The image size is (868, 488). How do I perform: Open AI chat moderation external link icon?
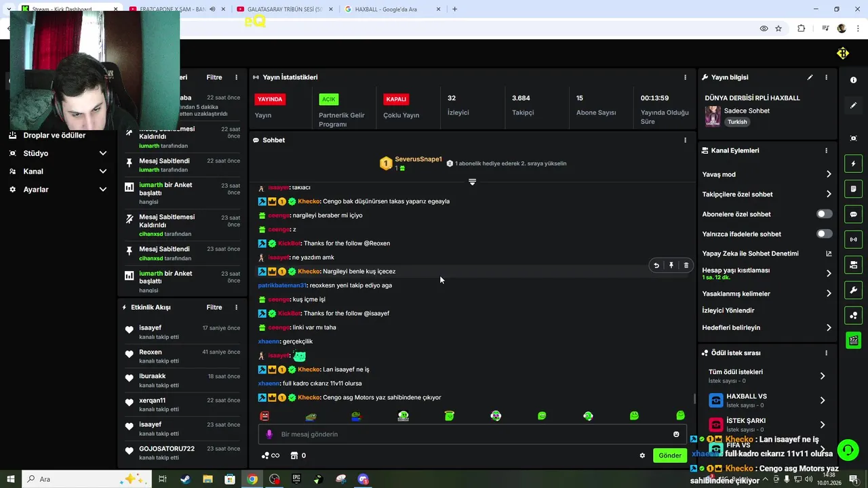pos(829,253)
